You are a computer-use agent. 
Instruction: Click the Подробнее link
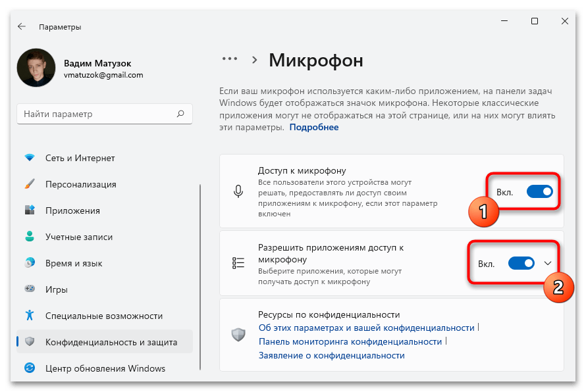[314, 128]
